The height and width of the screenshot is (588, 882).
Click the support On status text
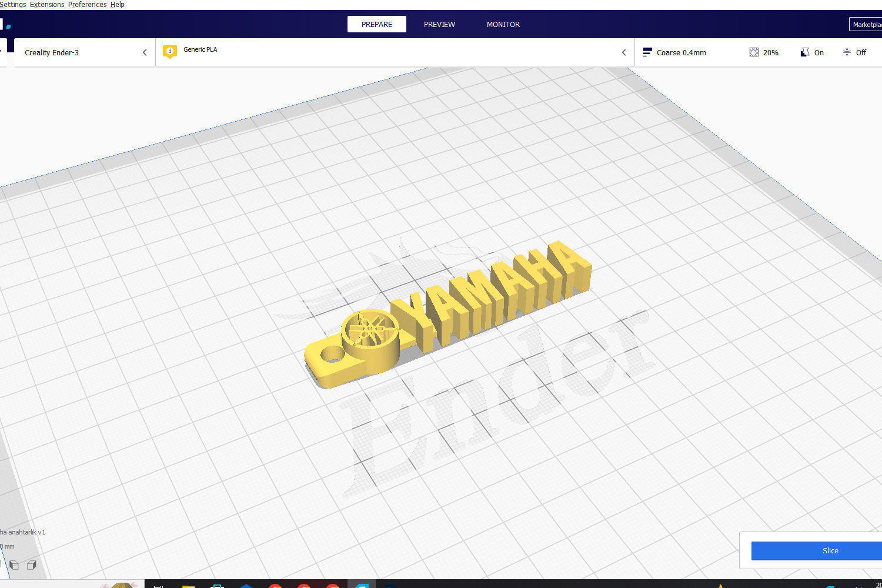[x=819, y=53]
